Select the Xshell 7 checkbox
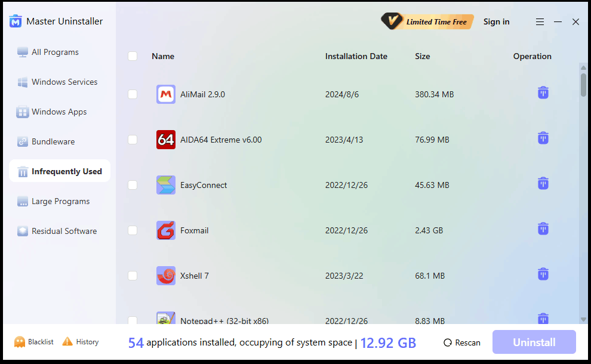 click(x=133, y=275)
